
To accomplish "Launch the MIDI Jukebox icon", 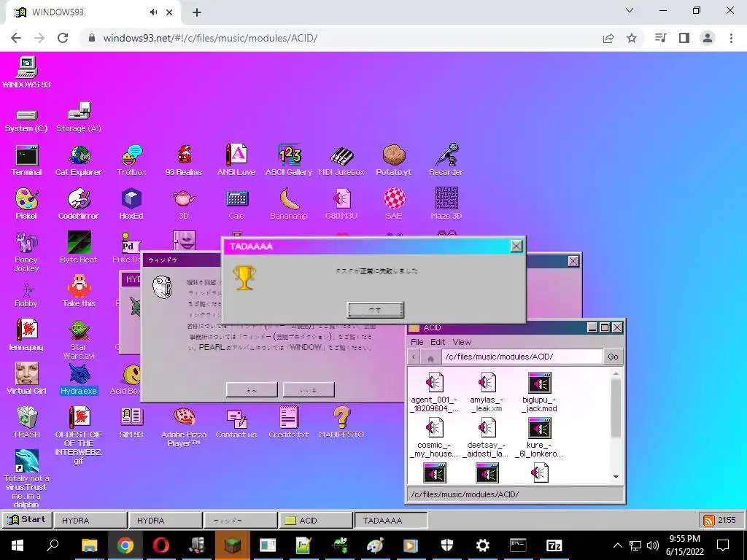I will tap(341, 155).
